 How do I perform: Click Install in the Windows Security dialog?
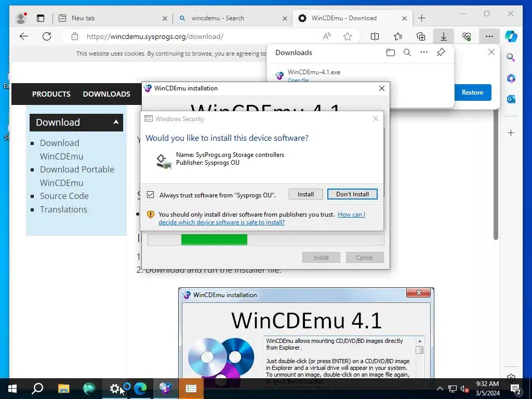click(305, 194)
